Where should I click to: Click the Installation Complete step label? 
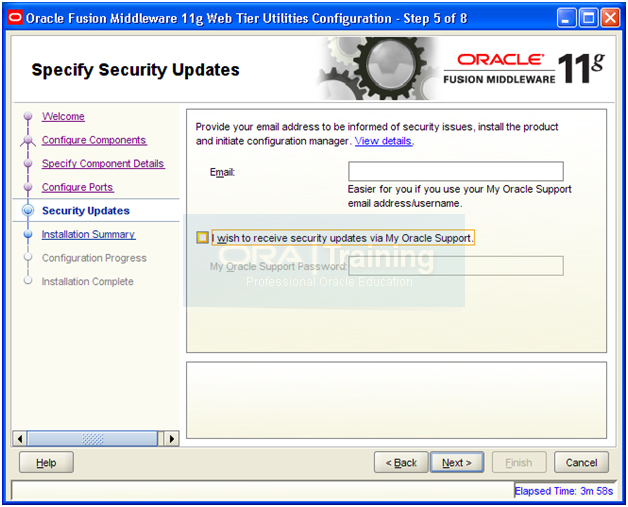(x=88, y=282)
